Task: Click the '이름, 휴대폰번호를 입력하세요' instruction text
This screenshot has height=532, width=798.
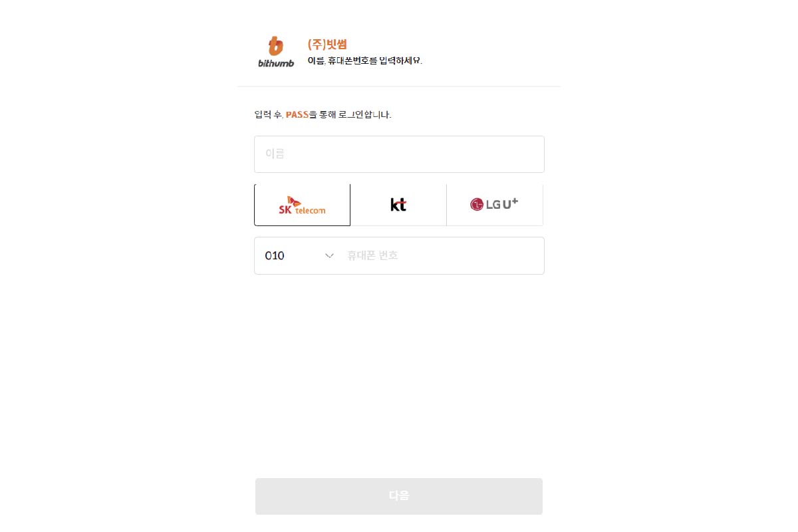Action: (x=364, y=61)
